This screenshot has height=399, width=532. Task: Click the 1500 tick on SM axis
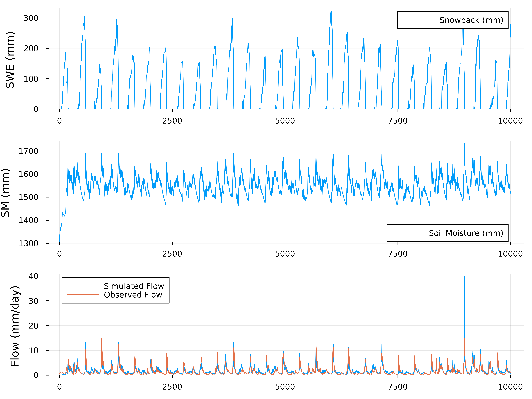coord(28,197)
